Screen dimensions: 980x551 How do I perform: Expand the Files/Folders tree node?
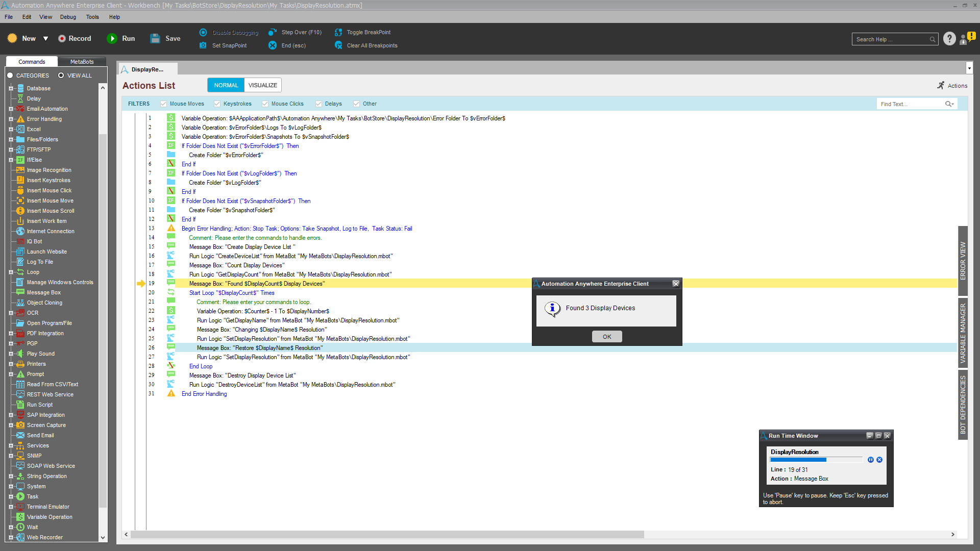click(11, 139)
